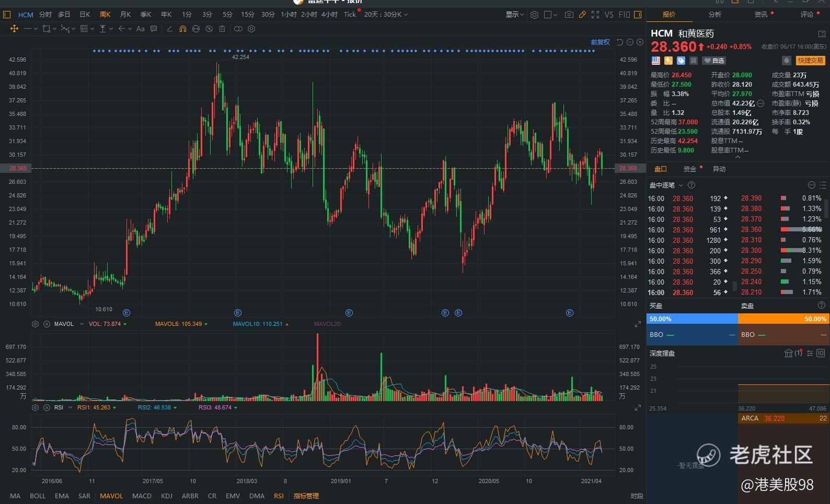Toggle RSI indicator in bottom bar
This screenshot has height=504, width=830.
(279, 496)
